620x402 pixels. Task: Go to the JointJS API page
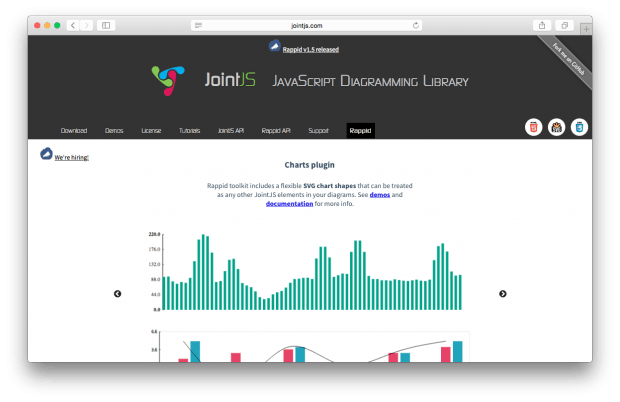coord(231,131)
